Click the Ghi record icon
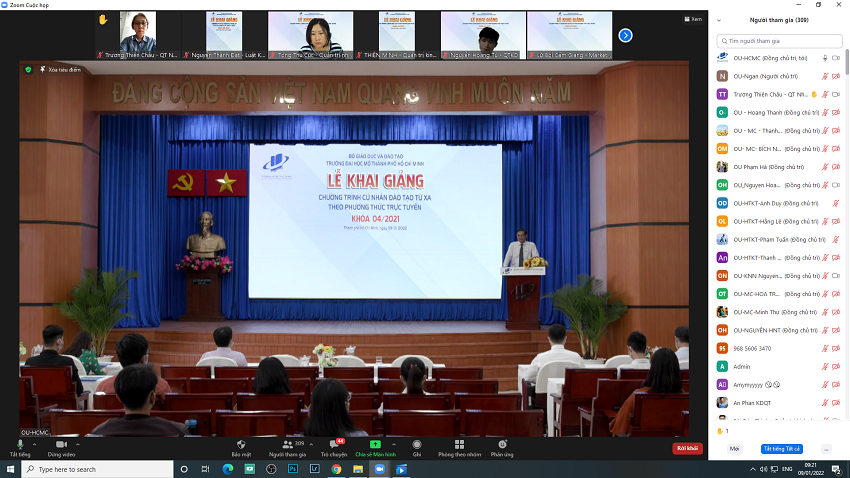This screenshot has height=478, width=850. click(417, 443)
